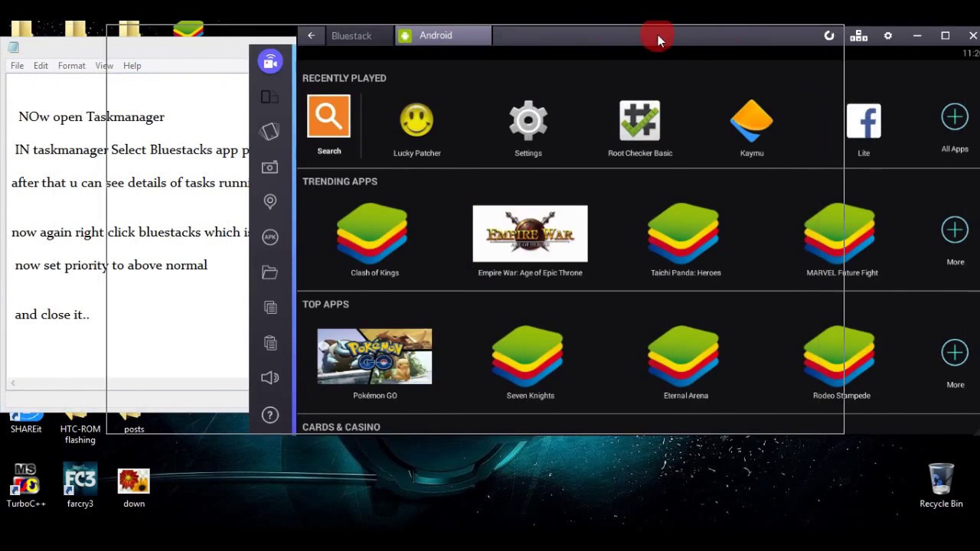Click the reload icon in title bar

coord(829,35)
